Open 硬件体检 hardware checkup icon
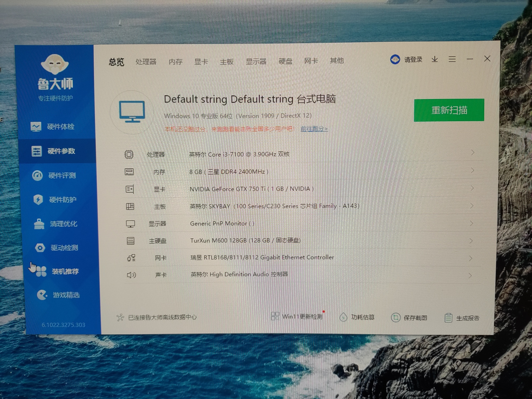The width and height of the screenshot is (532, 399). [36, 127]
